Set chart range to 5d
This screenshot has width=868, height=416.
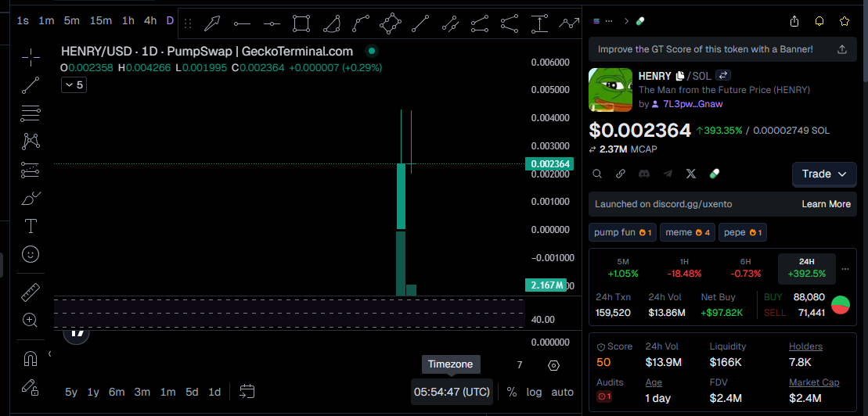pyautogui.click(x=192, y=393)
